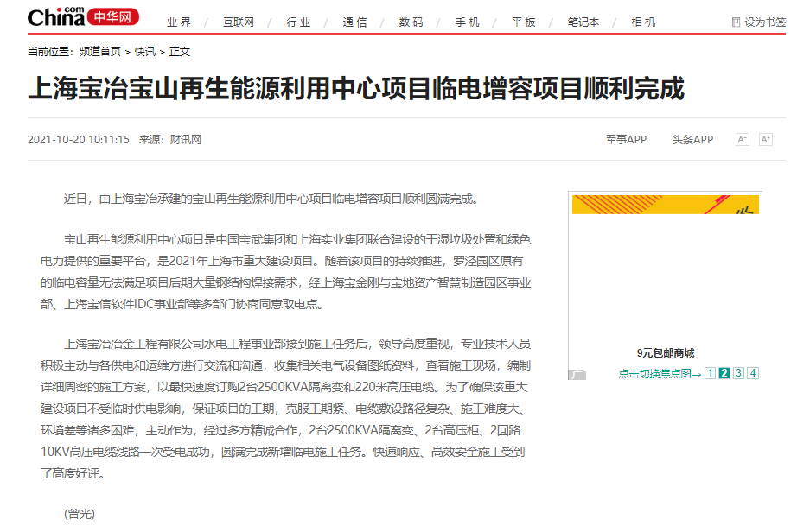Decrease font size with the A- button
This screenshot has height=532, width=797.
pos(742,138)
